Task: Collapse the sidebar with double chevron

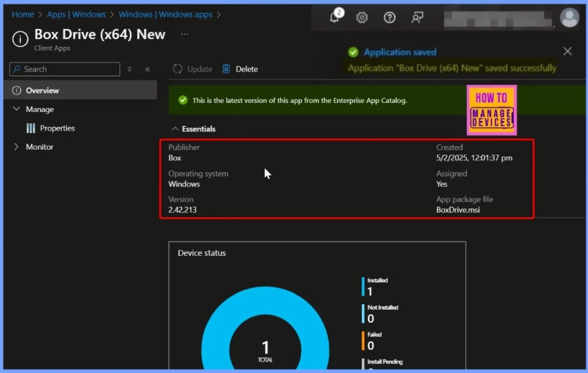Action: (x=148, y=69)
